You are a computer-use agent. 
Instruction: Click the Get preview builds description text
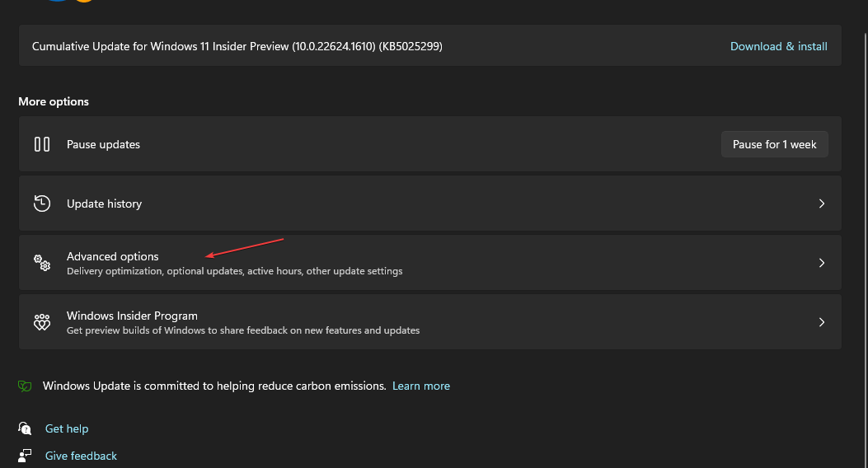243,330
